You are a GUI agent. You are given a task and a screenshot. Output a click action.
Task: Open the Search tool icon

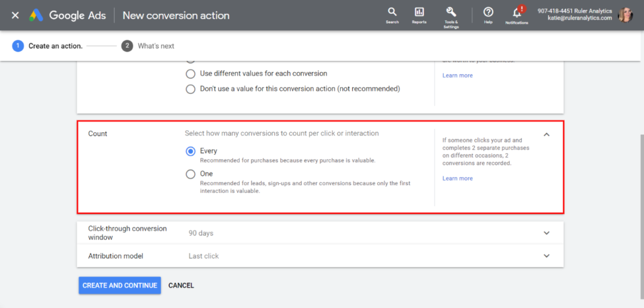392,13
